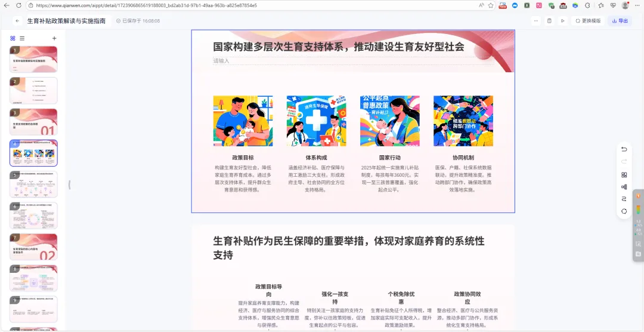Screen dimensions: 644x332
Task: Click the presentation title 生育补贴政策解读与实施指南
Action: tap(67, 21)
